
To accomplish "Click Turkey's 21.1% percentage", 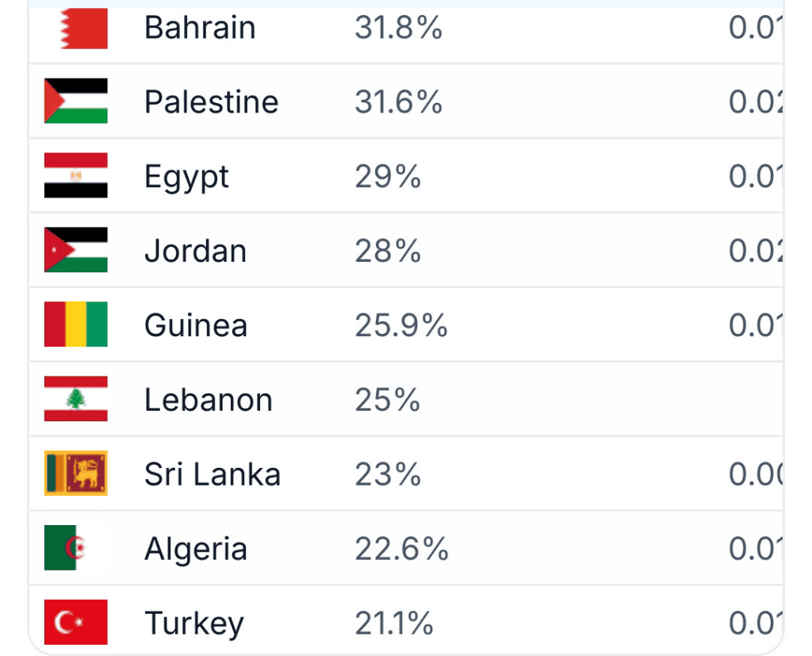I will (x=393, y=623).
